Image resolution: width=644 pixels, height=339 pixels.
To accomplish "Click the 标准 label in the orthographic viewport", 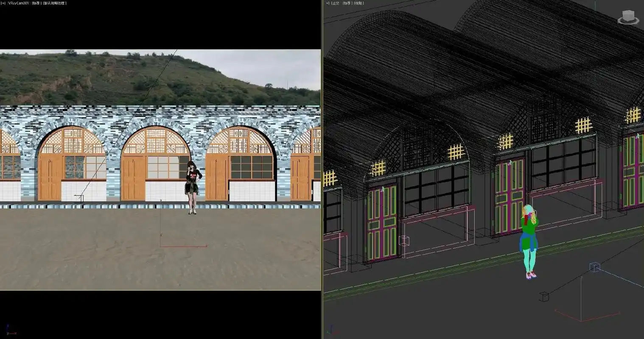I will point(347,3).
